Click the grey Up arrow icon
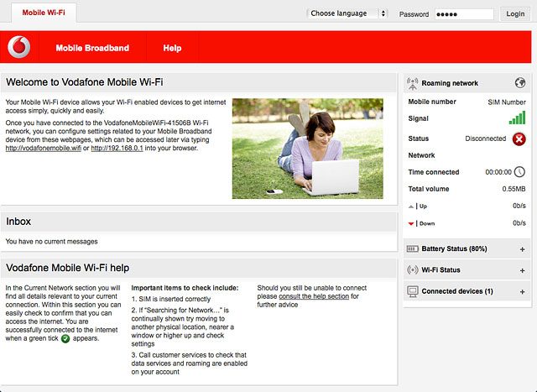Image resolution: width=537 pixels, height=392 pixels. click(x=411, y=206)
